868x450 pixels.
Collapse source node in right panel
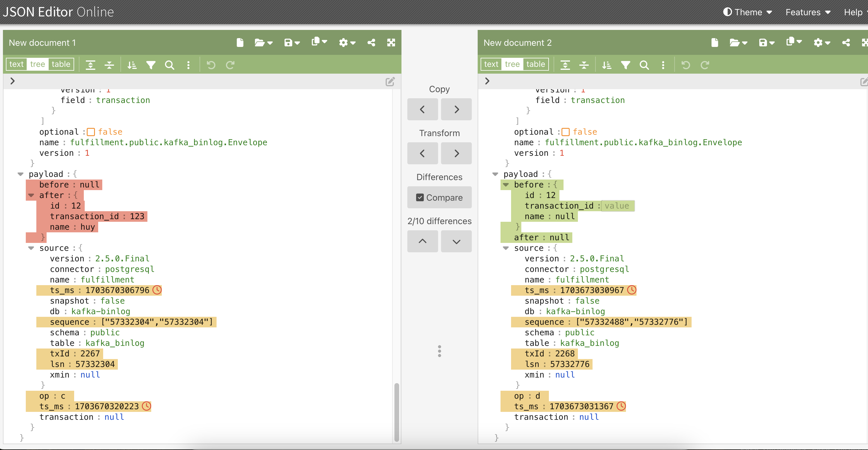pyautogui.click(x=506, y=248)
